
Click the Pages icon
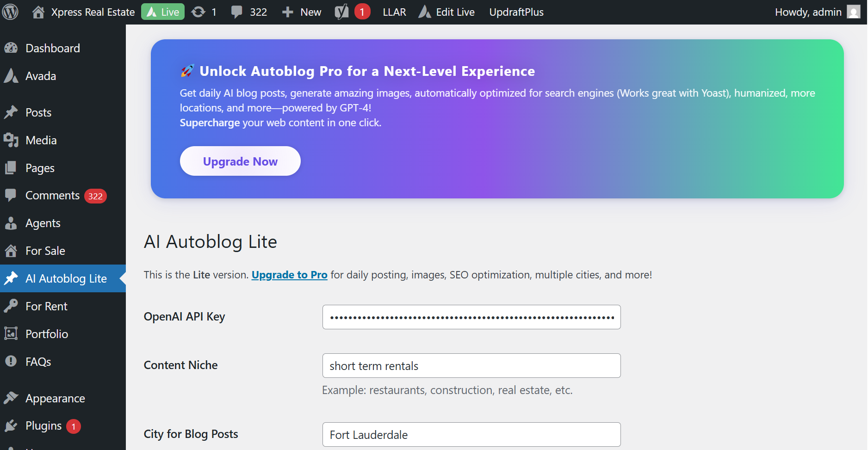tap(11, 168)
